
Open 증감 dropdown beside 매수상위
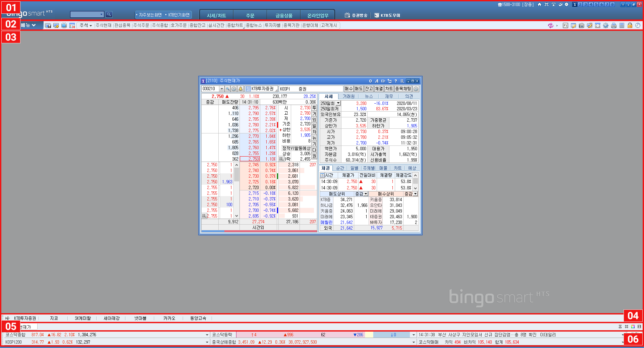(x=415, y=194)
